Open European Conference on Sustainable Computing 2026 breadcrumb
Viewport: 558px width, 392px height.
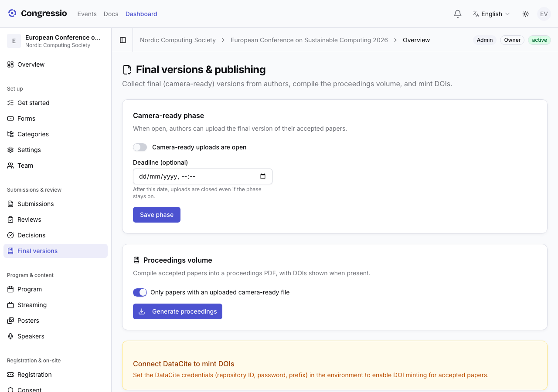point(309,40)
